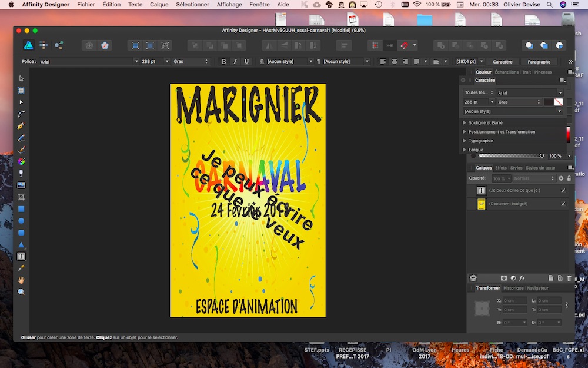Screen dimensions: 588x368
Task: Align text right
Action: pos(405,62)
